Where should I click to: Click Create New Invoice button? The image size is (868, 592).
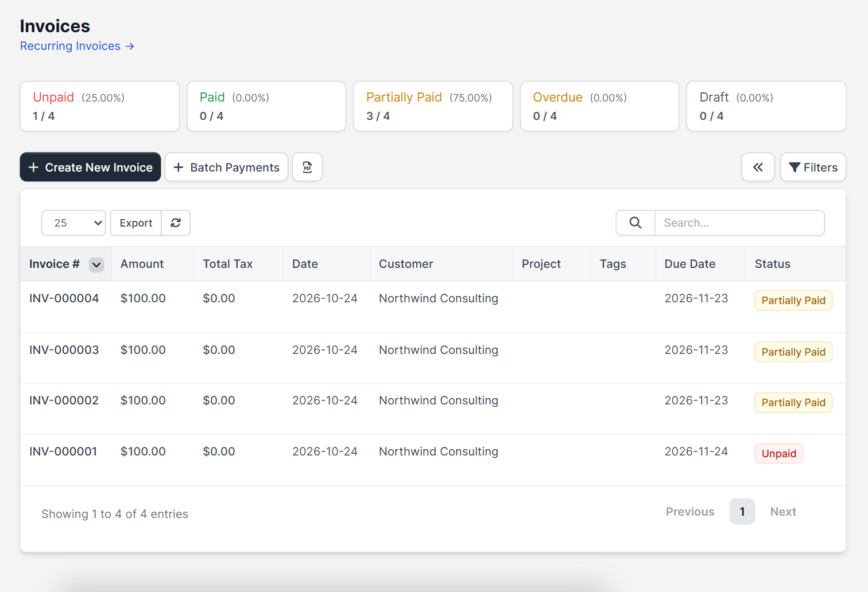coord(91,167)
